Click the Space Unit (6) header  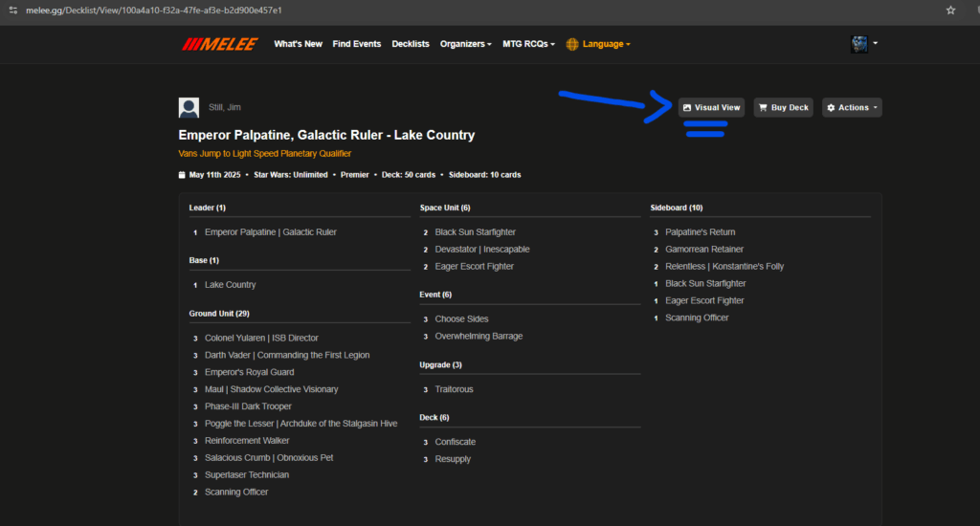445,208
